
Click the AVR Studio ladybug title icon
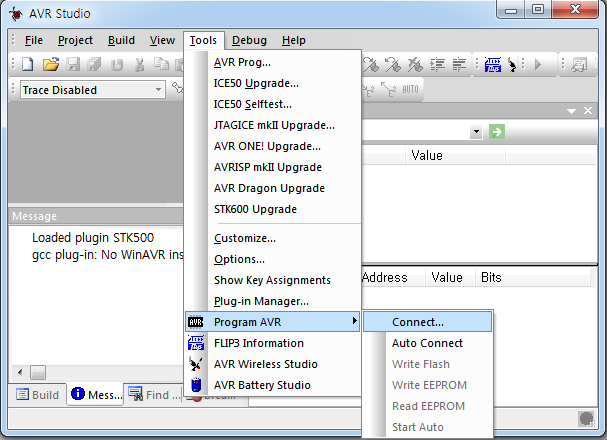point(16,14)
